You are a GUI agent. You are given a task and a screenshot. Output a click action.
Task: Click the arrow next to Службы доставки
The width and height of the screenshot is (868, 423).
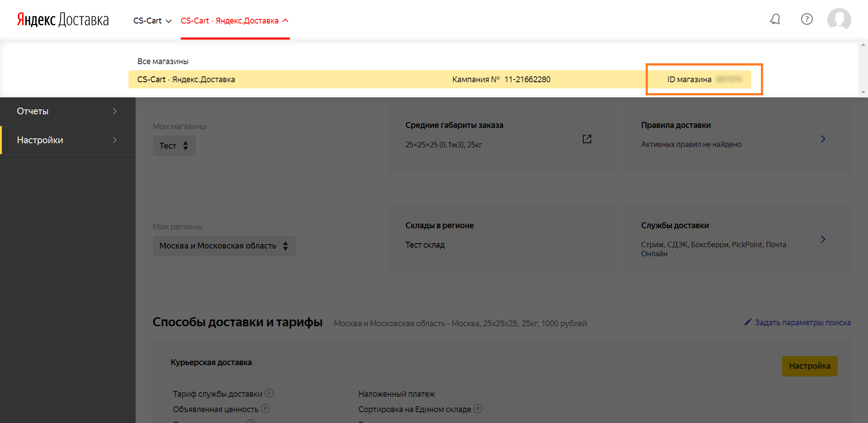tap(823, 239)
